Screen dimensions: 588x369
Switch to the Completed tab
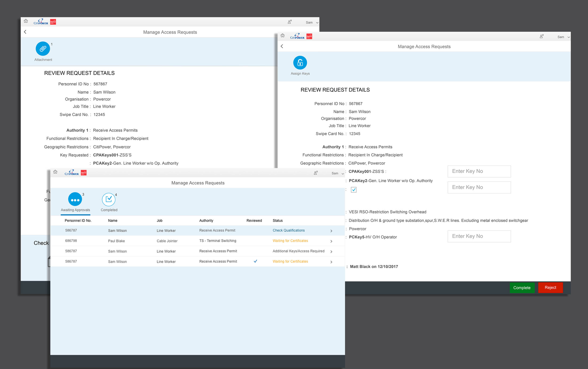109,199
